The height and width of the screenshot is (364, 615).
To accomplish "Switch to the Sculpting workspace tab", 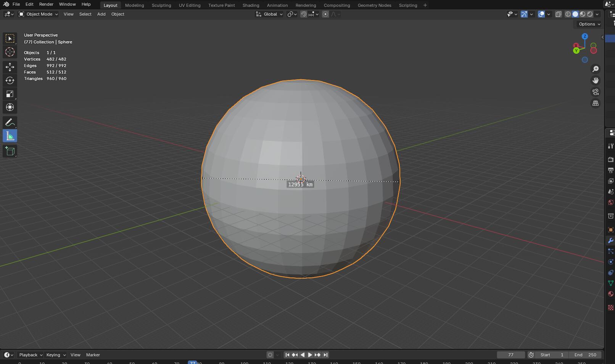I will [161, 5].
